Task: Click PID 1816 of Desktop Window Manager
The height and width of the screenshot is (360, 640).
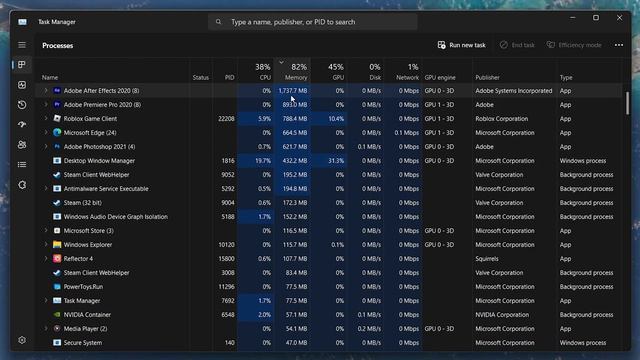Action: coord(228,161)
